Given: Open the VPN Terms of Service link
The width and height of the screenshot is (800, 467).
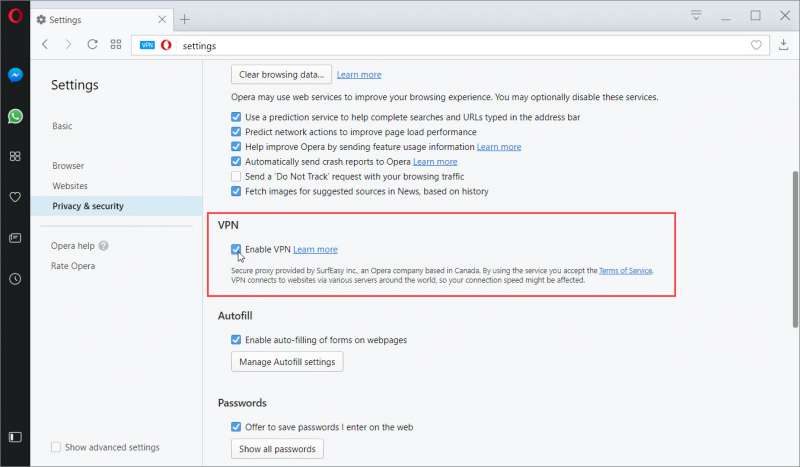Looking at the screenshot, I should click(626, 271).
